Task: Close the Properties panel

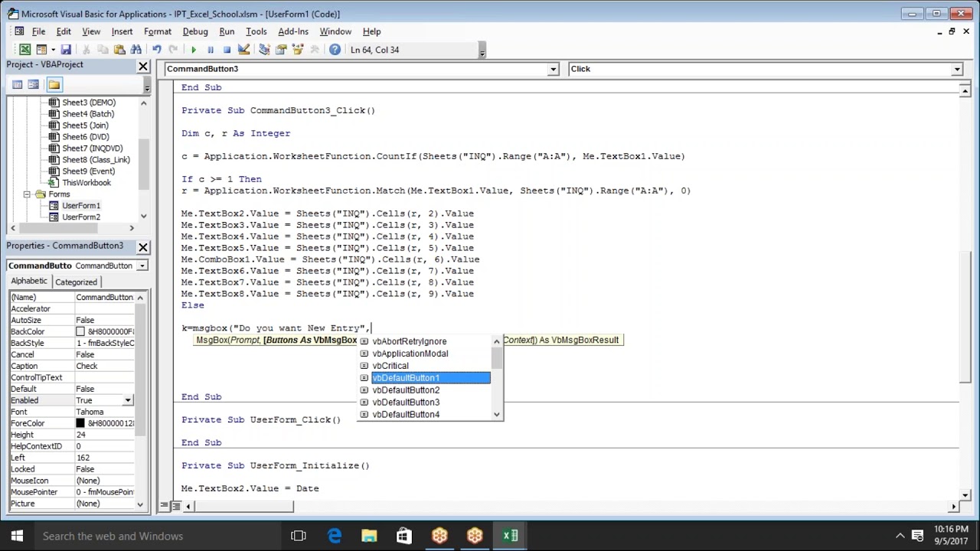Action: 143,247
